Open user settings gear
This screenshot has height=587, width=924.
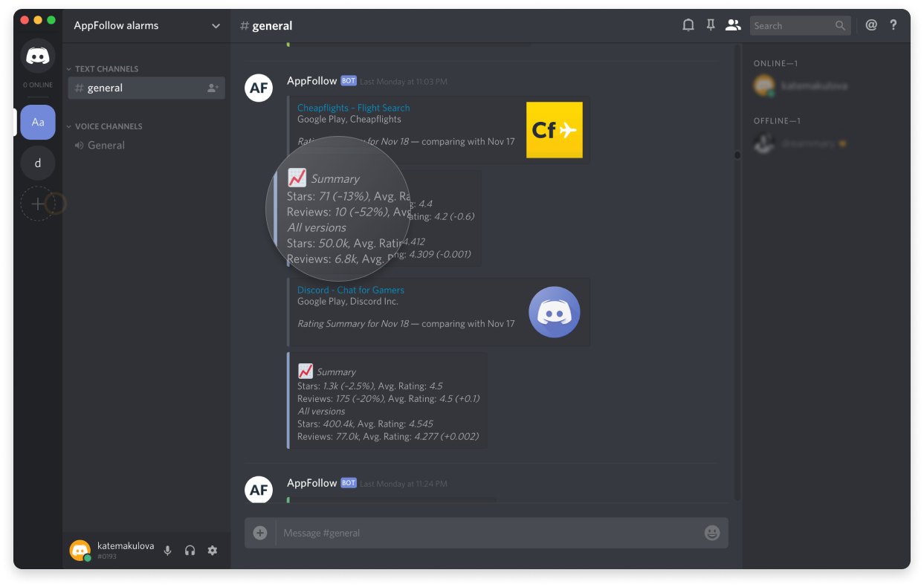pyautogui.click(x=213, y=551)
